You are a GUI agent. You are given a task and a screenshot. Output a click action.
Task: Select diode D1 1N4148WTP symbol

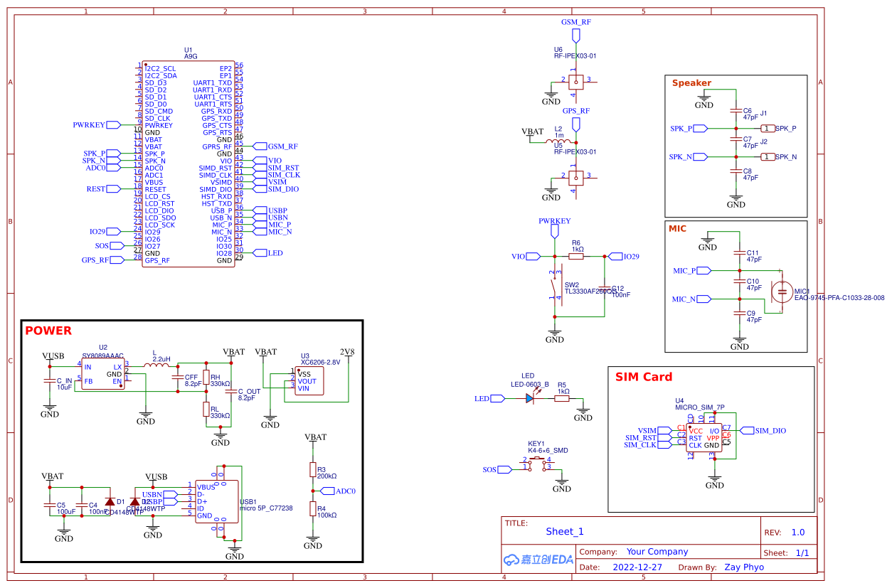(110, 503)
